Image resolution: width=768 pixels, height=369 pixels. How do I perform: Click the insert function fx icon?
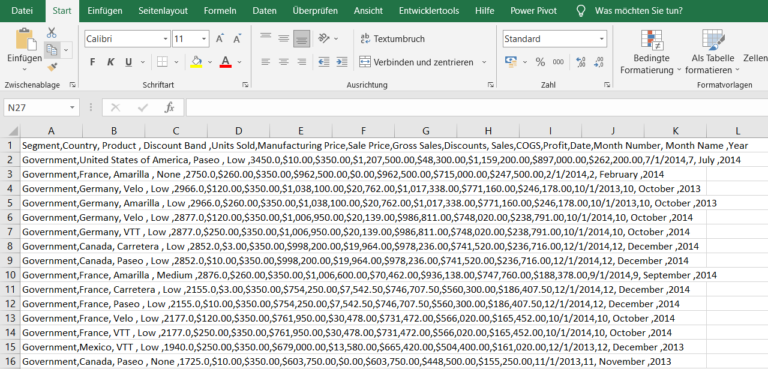(x=169, y=108)
